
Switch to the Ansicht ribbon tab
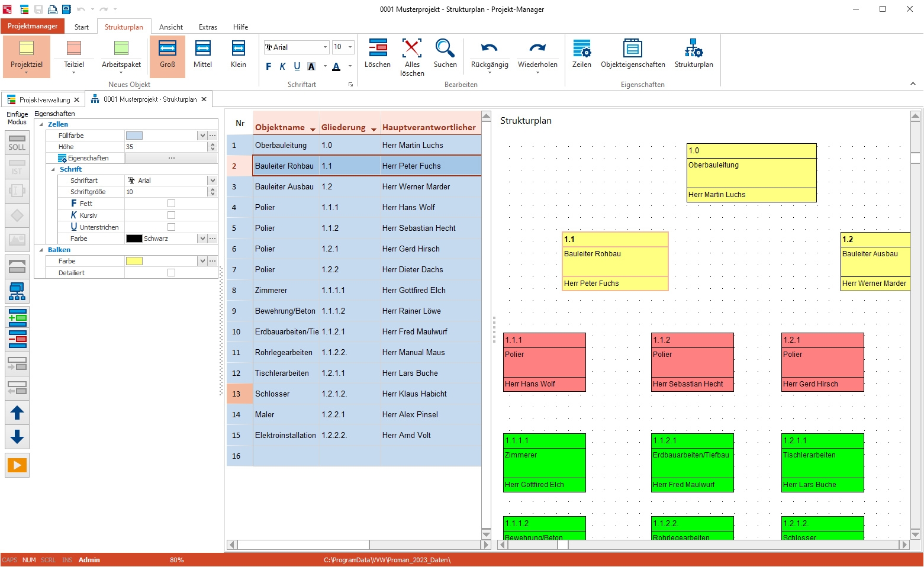(x=171, y=27)
